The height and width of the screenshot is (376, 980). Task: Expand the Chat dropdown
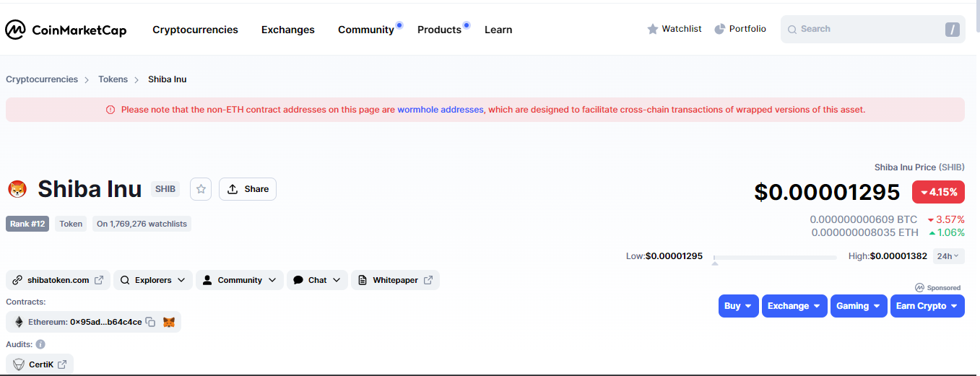pyautogui.click(x=317, y=280)
